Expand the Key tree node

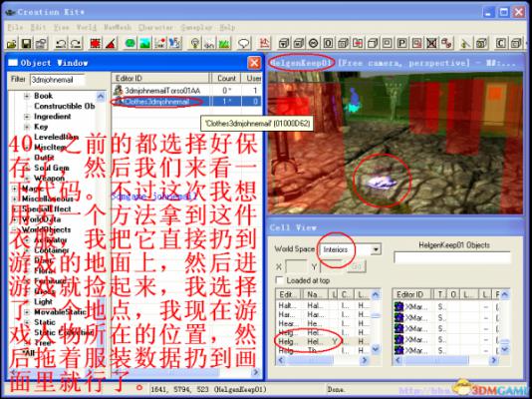pos(27,127)
